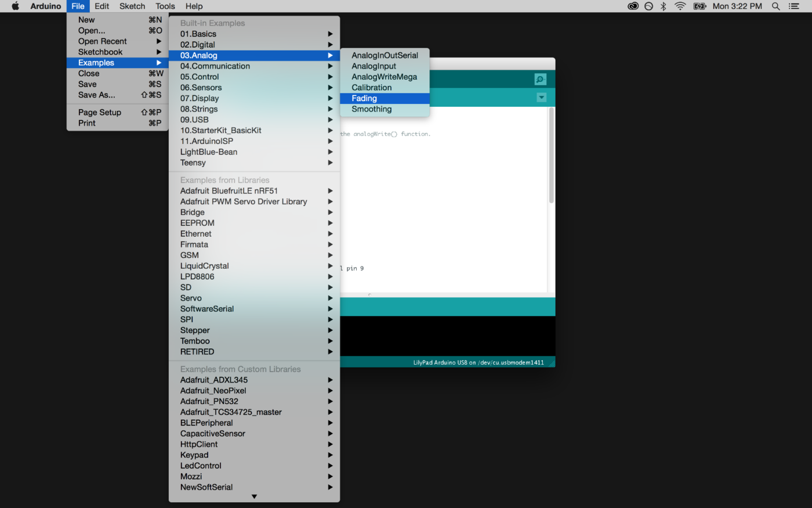812x508 pixels.
Task: Open the Help menu
Action: click(194, 6)
